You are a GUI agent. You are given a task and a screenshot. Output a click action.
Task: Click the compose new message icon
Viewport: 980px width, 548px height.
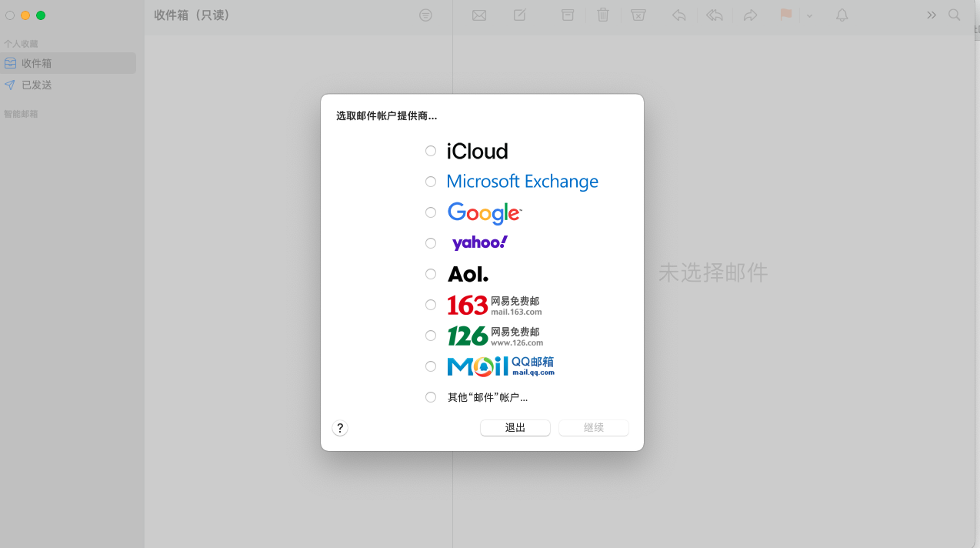click(x=520, y=15)
